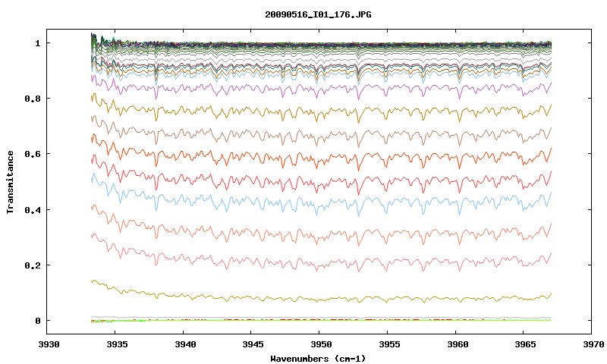607x364 pixels.
Task: Click the x-axis tick label 3935
Action: pyautogui.click(x=117, y=344)
